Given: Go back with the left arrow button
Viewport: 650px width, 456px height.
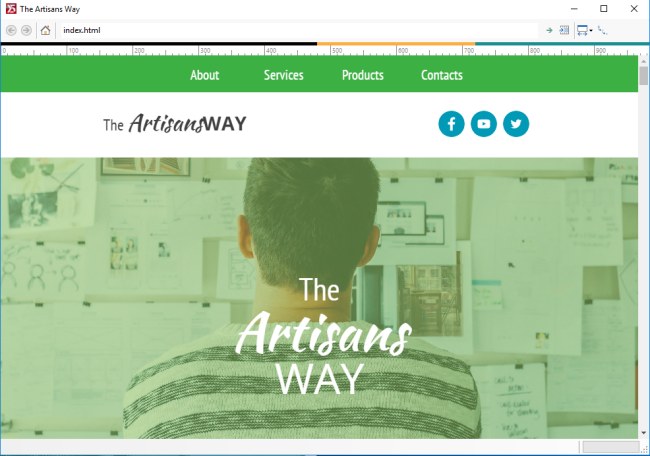Looking at the screenshot, I should (11, 30).
